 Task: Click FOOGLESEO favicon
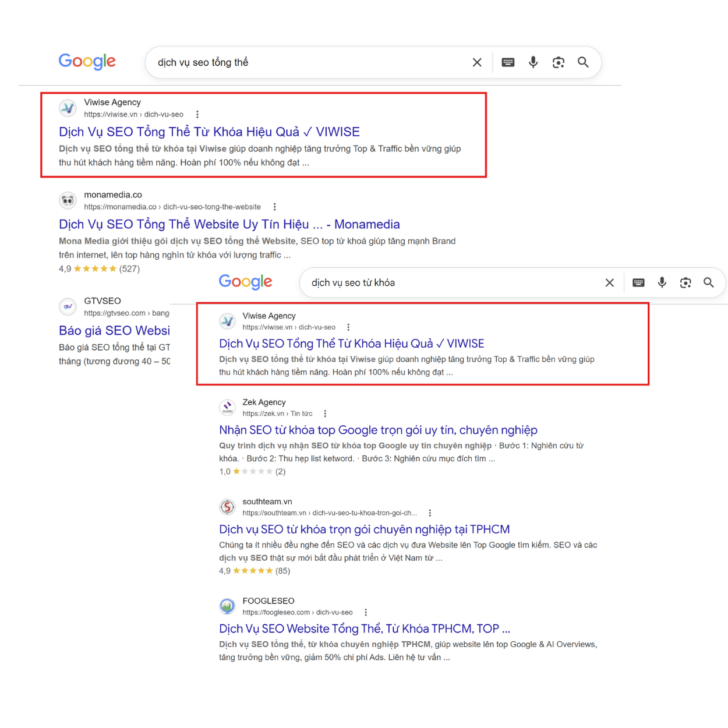click(x=227, y=606)
